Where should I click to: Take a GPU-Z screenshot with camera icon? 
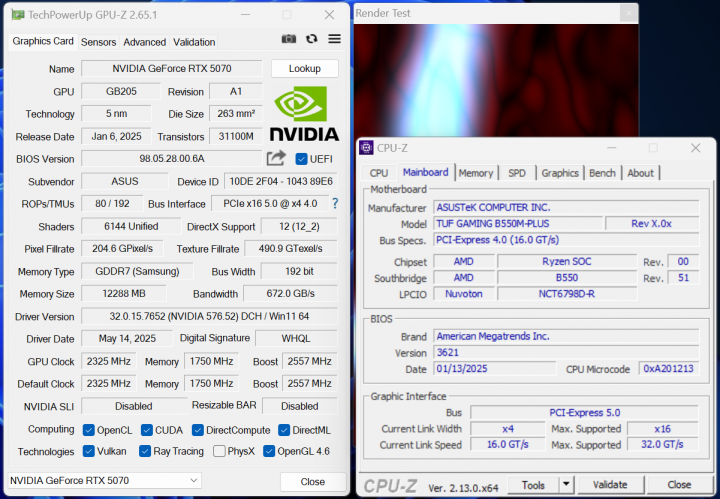[288, 39]
